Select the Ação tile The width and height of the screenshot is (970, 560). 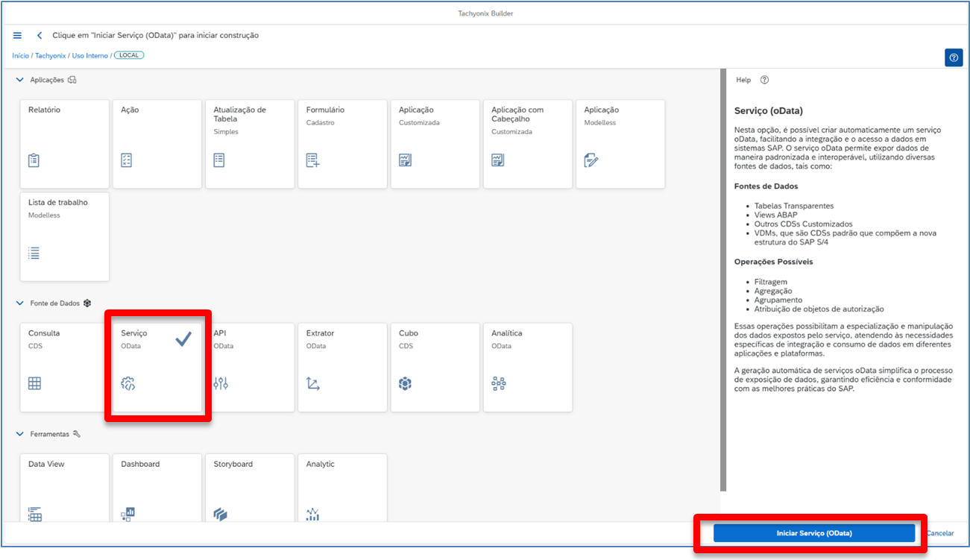click(157, 144)
